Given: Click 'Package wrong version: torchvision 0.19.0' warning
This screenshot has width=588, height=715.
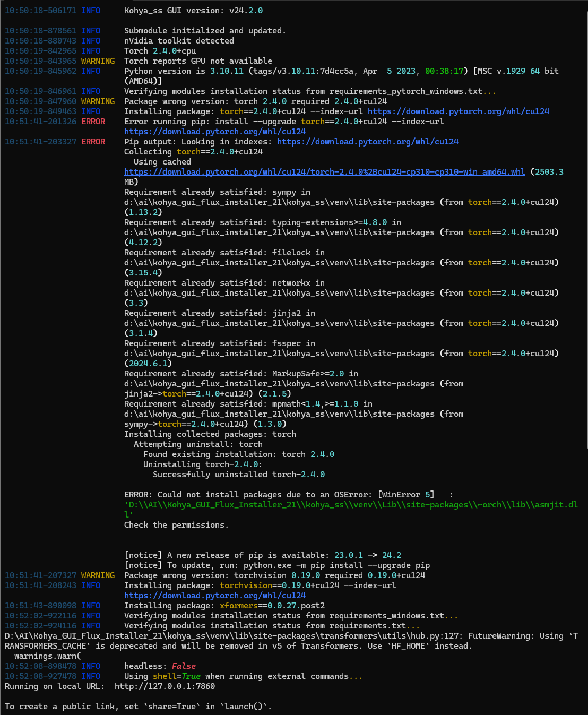Looking at the screenshot, I should 274,575.
